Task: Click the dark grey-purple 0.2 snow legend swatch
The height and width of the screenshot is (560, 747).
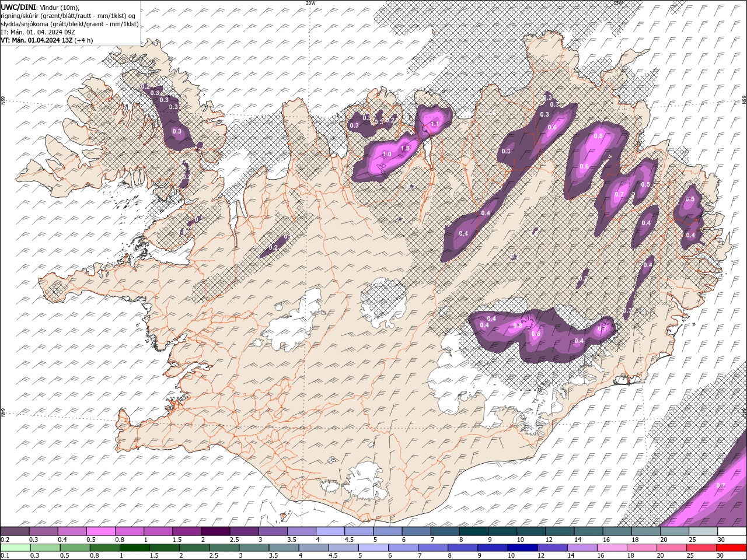Action: click(x=15, y=531)
